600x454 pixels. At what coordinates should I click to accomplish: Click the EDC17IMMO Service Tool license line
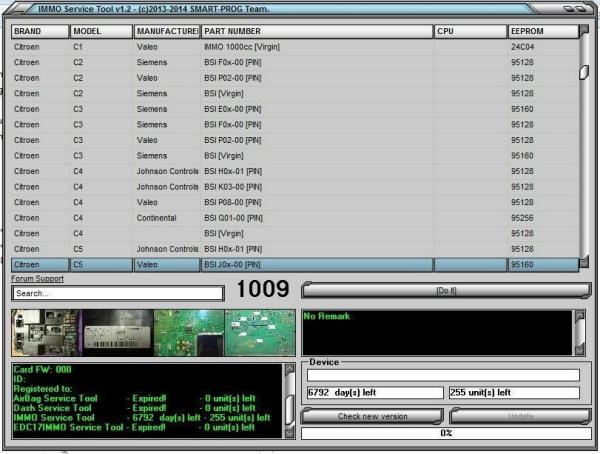[134, 427]
